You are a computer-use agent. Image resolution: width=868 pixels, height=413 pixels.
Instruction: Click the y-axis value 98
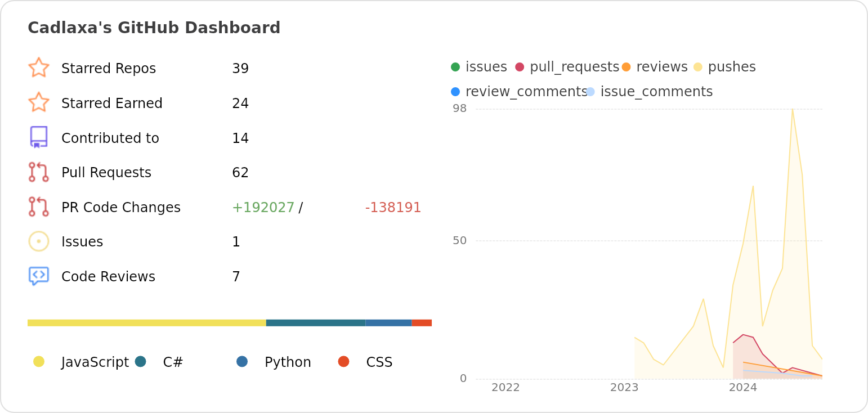point(460,109)
